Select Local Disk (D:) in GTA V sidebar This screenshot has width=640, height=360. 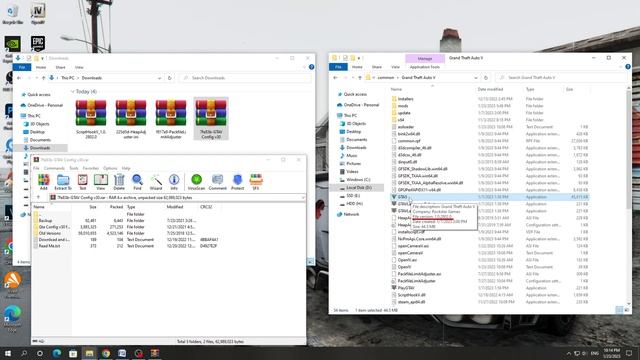click(x=358, y=188)
